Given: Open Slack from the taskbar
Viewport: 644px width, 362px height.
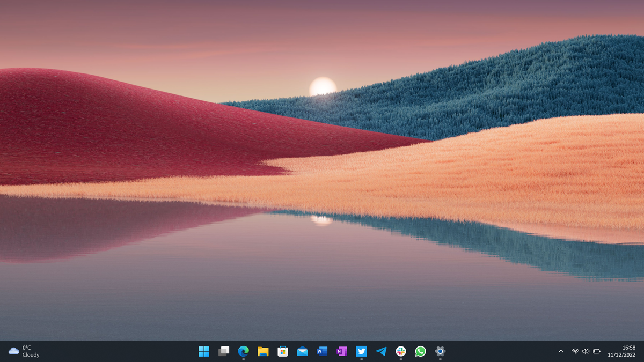Looking at the screenshot, I should tap(401, 352).
